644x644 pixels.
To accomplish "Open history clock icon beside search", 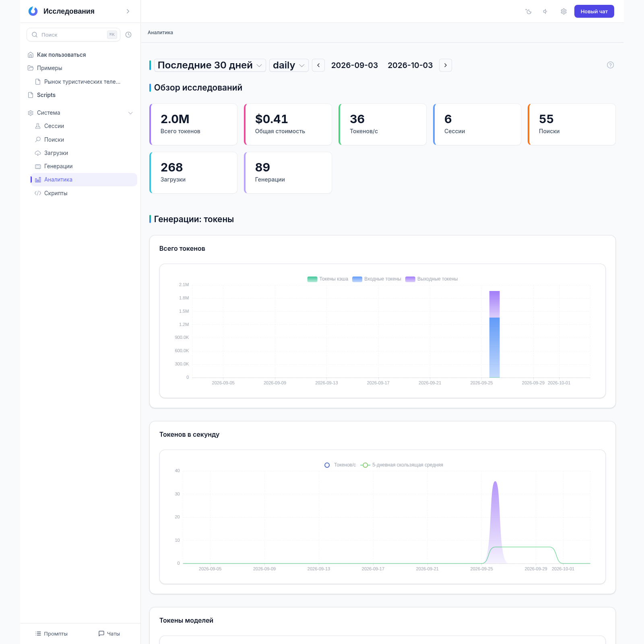I will 128,35.
